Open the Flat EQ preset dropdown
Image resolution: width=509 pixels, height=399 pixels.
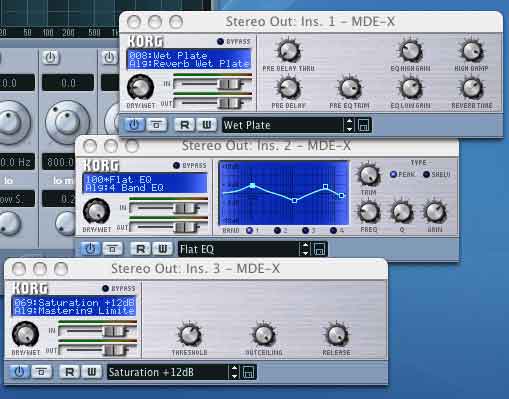[x=239, y=249]
